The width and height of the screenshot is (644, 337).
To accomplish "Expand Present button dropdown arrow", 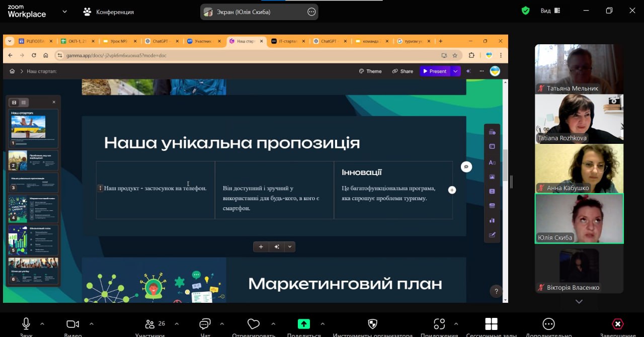I will [455, 71].
